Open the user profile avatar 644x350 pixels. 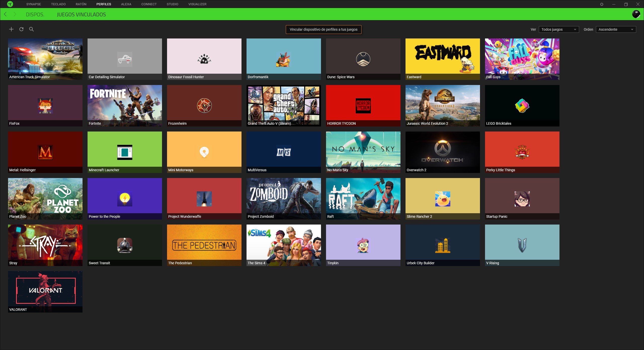pyautogui.click(x=636, y=14)
